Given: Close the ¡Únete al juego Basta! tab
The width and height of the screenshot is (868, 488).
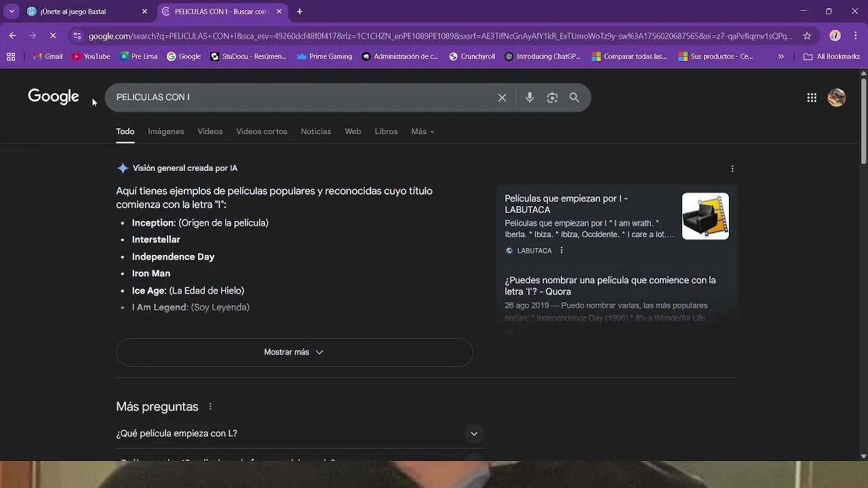Looking at the screenshot, I should click(x=144, y=12).
